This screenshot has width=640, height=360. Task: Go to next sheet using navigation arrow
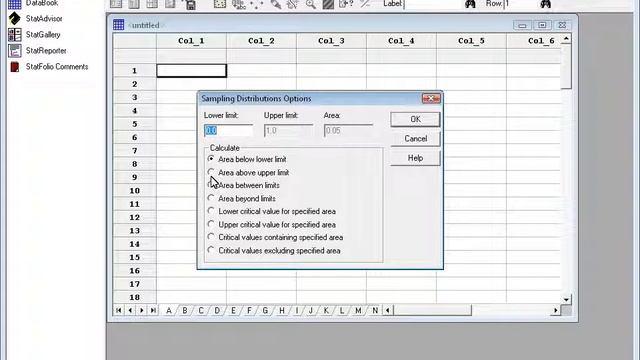pyautogui.click(x=142, y=311)
